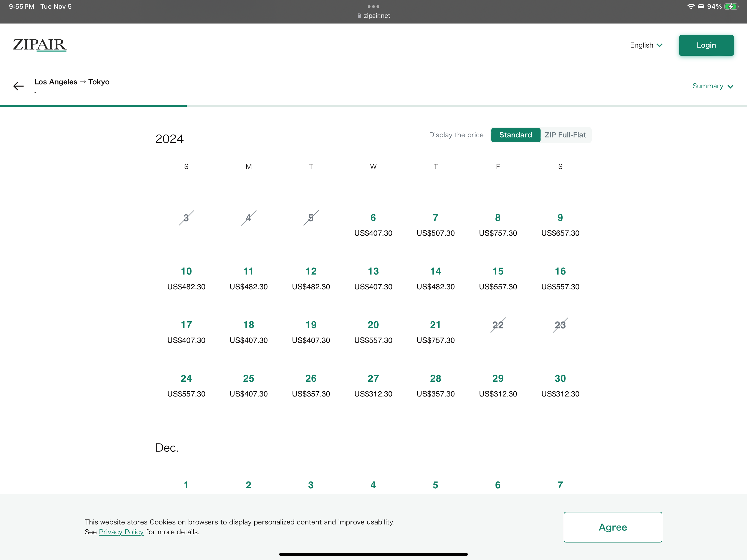This screenshot has height=560, width=747.
Task: Click the Login button
Action: 706,45
